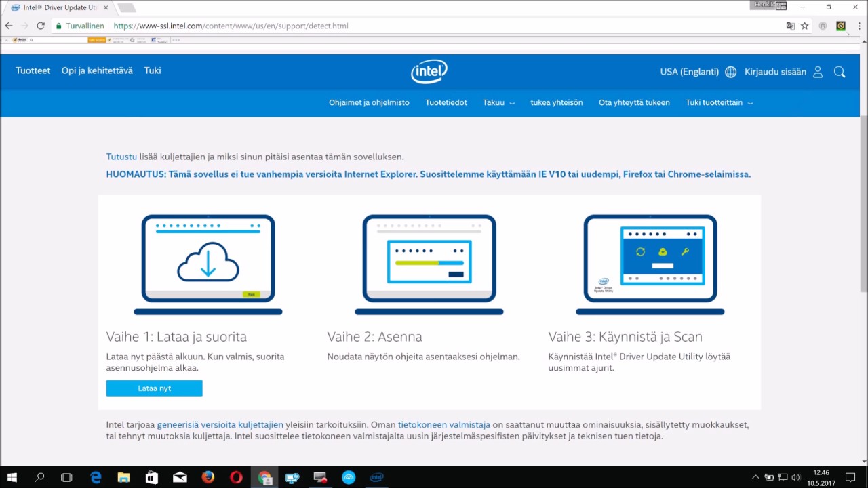Viewport: 868px width, 488px height.
Task: Open the Mail app from taskbar
Action: [x=180, y=477]
